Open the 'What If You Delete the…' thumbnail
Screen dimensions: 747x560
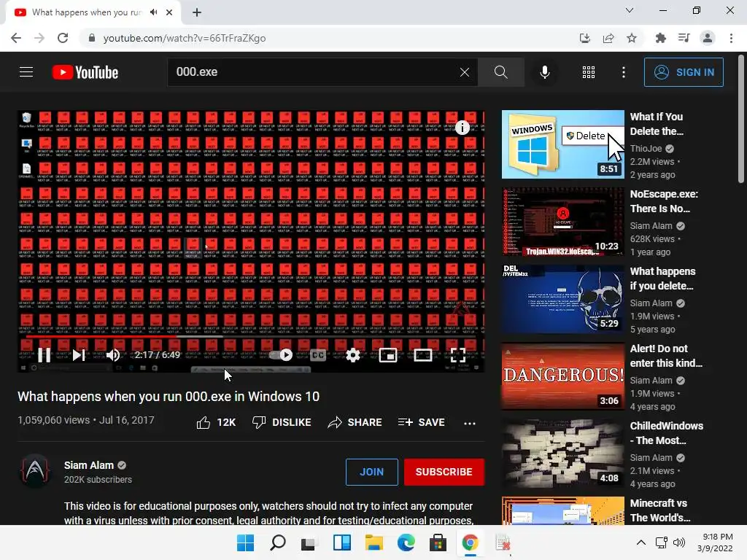[562, 144]
